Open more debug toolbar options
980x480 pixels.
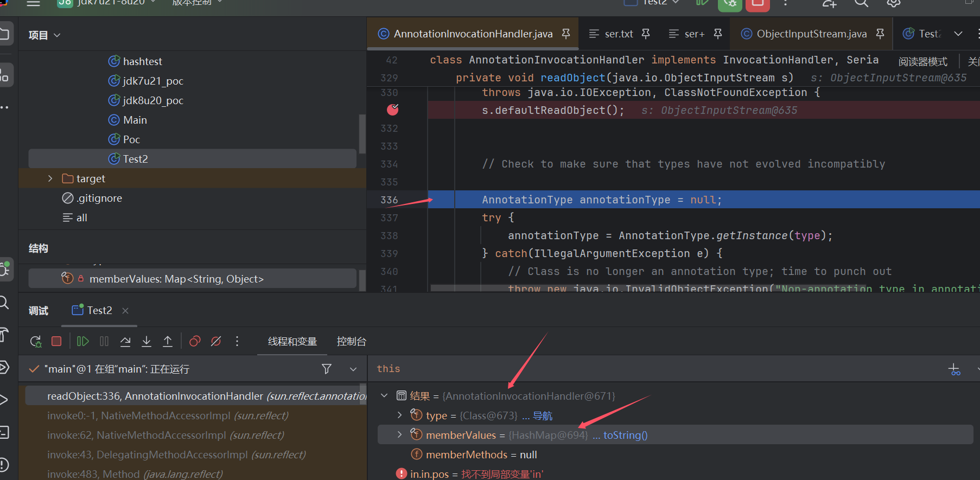click(x=237, y=341)
